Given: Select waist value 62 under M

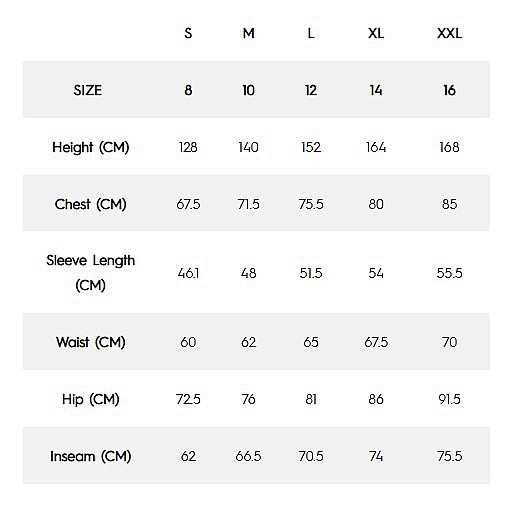Looking at the screenshot, I should (248, 342).
